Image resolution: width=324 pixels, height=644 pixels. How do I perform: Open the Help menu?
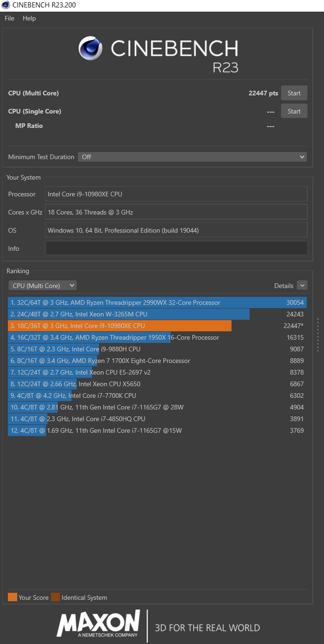[x=29, y=18]
